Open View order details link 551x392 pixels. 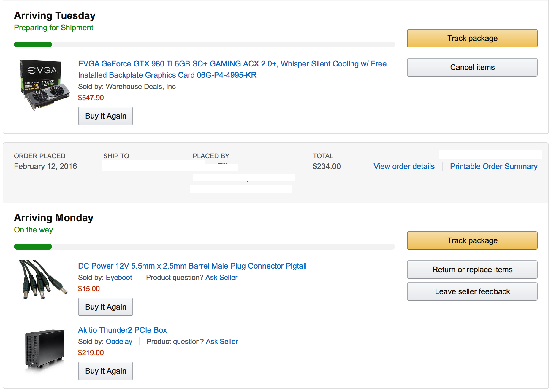pos(404,166)
